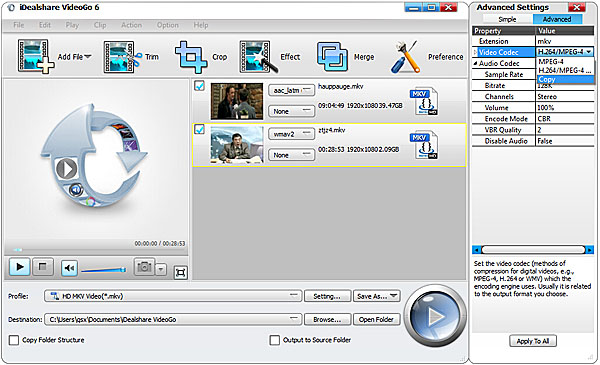Enable Output to Source Folder
Image resolution: width=600 pixels, height=365 pixels.
click(275, 340)
